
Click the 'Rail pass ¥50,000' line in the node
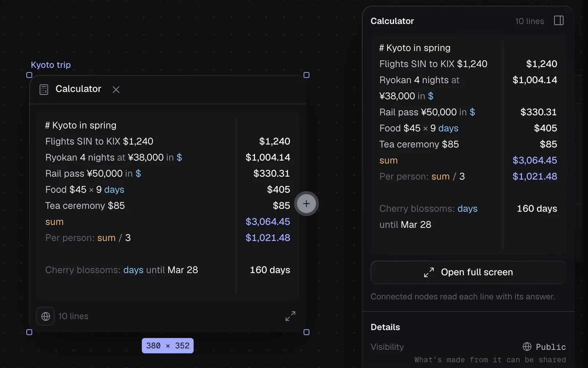(x=93, y=173)
